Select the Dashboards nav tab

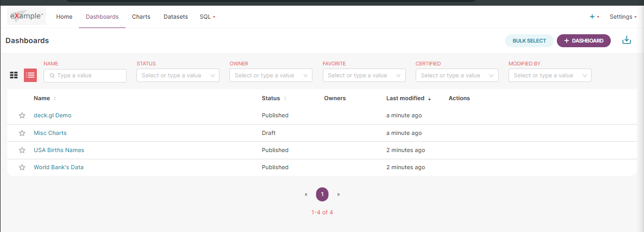point(102,17)
